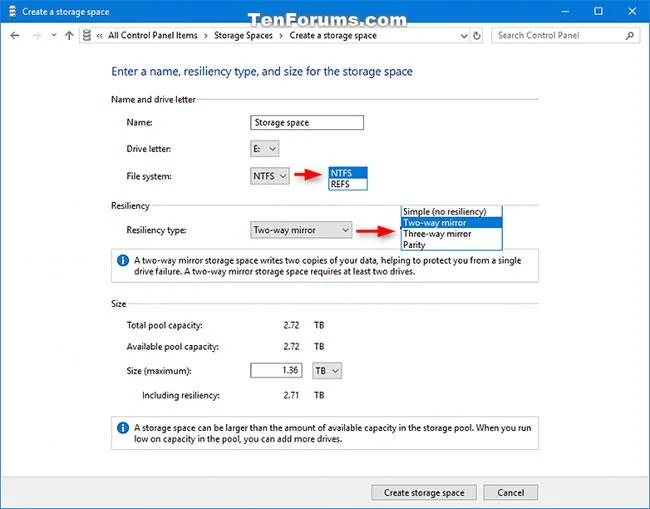
Task: Select Simple (no resiliency) option
Action: pyautogui.click(x=451, y=212)
